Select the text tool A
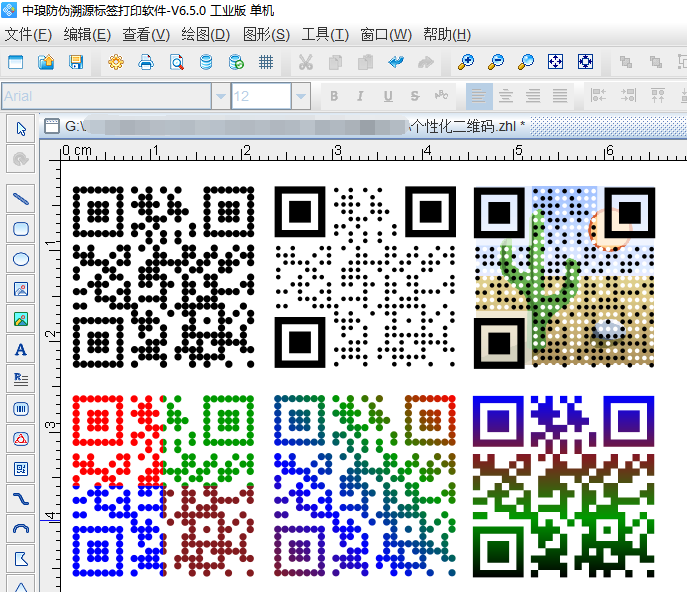This screenshot has width=687, height=592. click(x=20, y=349)
